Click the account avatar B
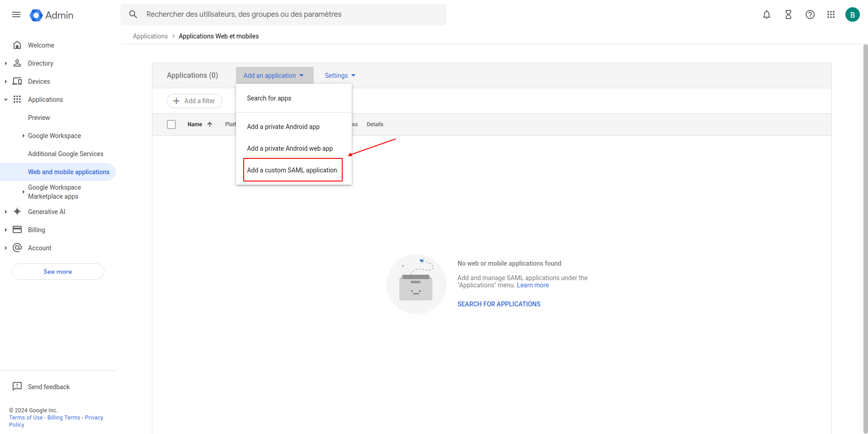This screenshot has width=868, height=434. coord(852,14)
